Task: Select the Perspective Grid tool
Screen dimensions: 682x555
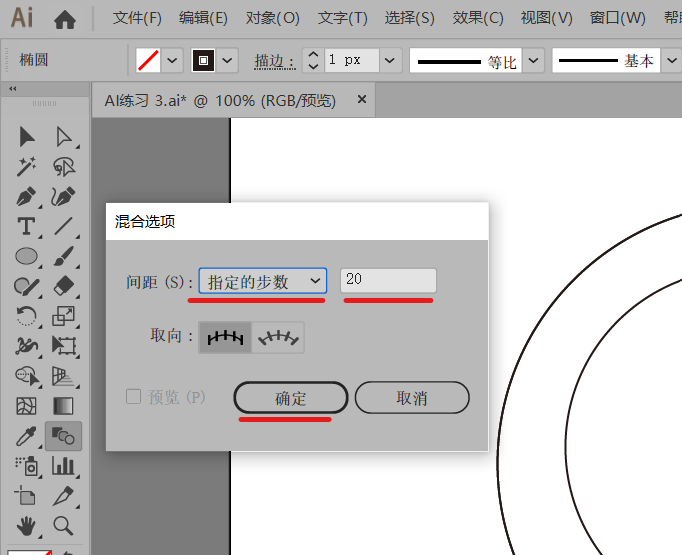Action: (64, 376)
